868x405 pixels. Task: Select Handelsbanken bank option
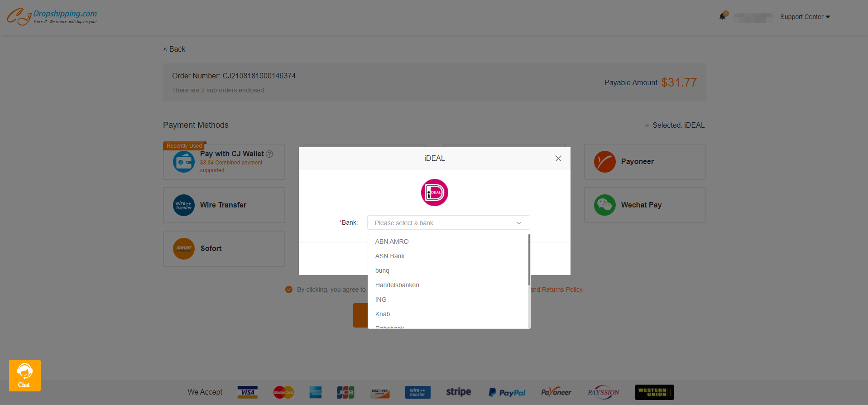tap(397, 285)
